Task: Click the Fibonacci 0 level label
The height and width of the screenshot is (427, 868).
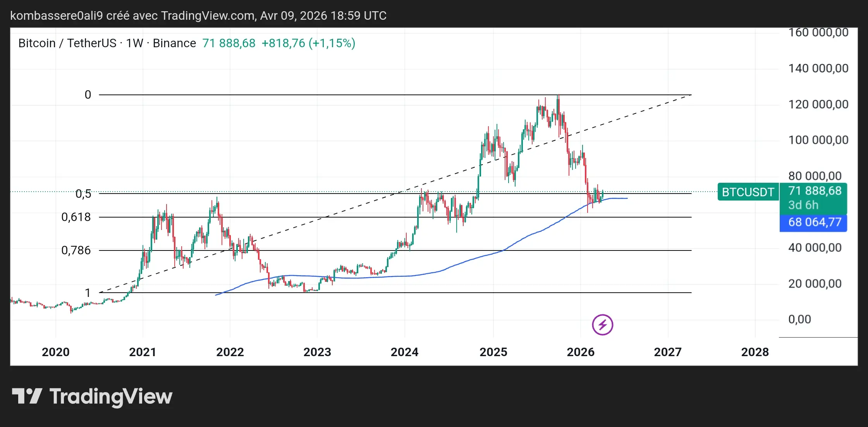Action: (x=88, y=95)
